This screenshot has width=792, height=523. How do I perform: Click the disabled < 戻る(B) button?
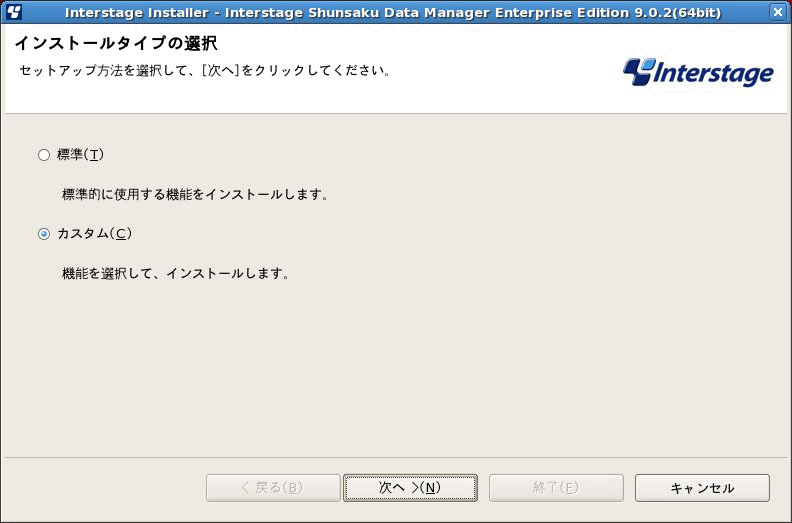[x=273, y=488]
